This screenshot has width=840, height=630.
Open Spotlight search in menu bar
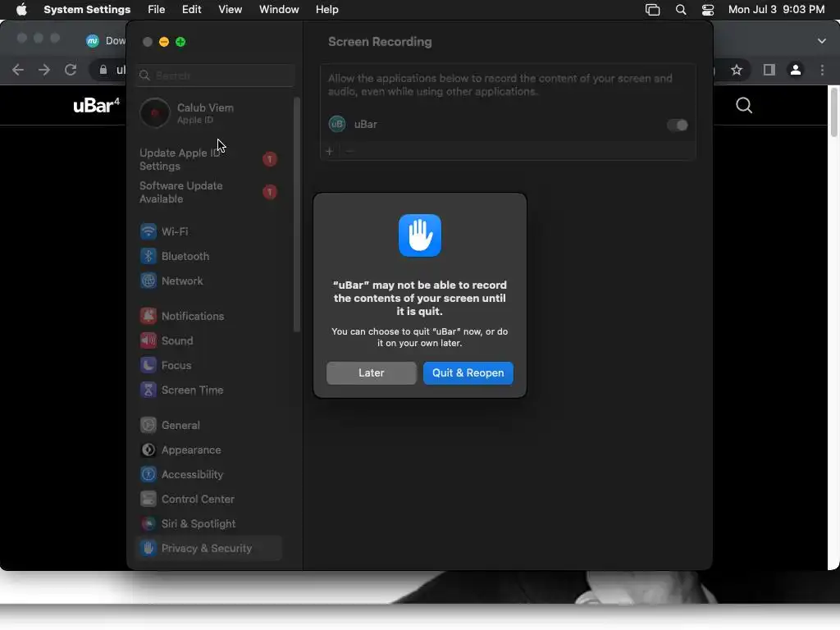[681, 10]
